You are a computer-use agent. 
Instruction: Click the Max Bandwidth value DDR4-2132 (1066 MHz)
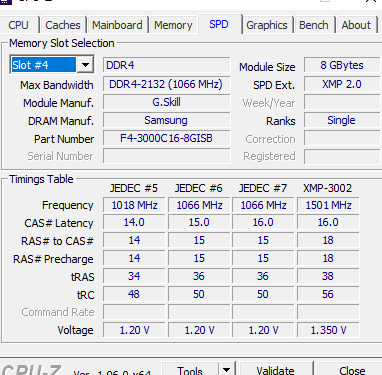166,84
